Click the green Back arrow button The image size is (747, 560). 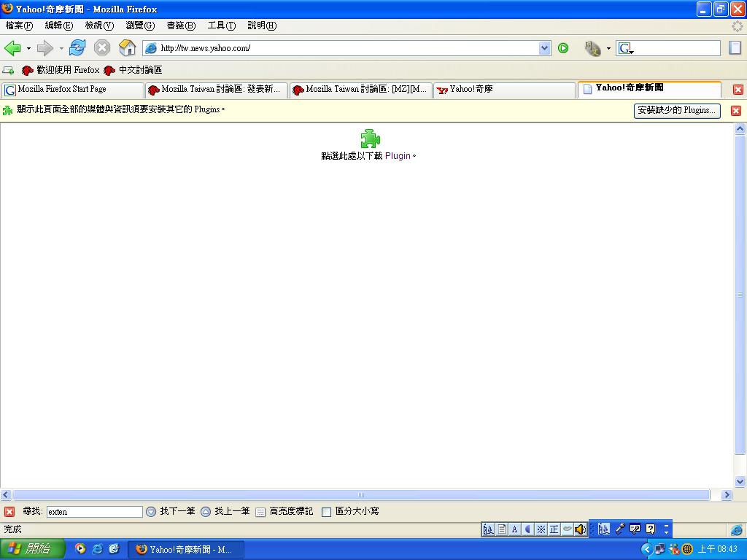[12, 48]
